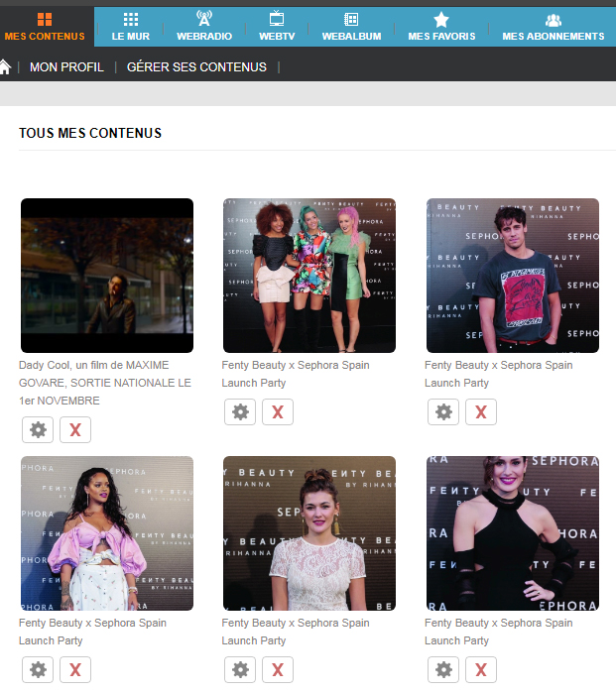Open the Dady Cool film thumbnail
This screenshot has width=616, height=693.
pos(107,276)
